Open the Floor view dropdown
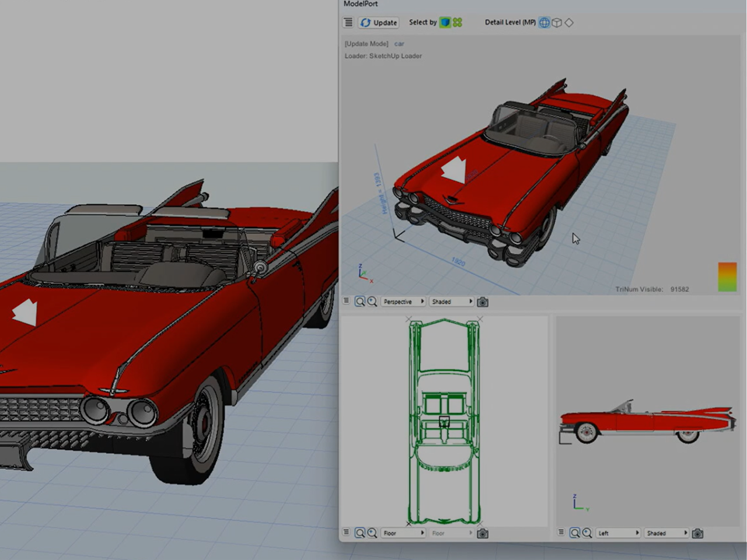 [403, 533]
